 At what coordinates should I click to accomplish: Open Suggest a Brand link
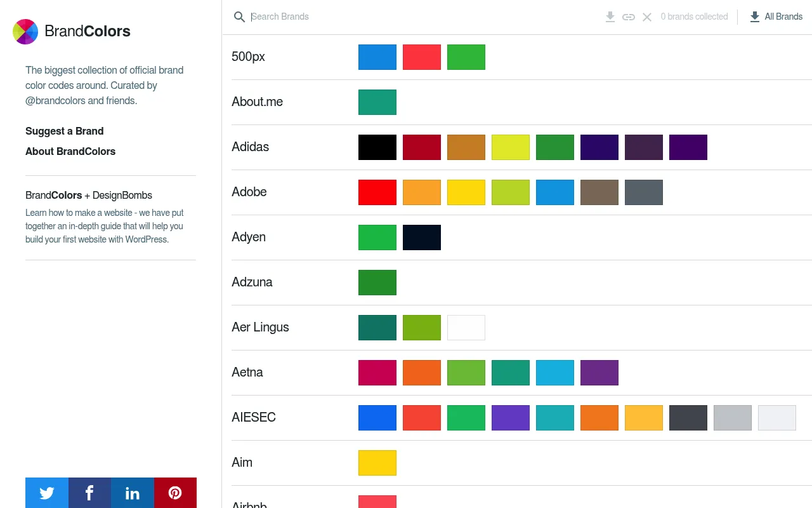point(65,131)
